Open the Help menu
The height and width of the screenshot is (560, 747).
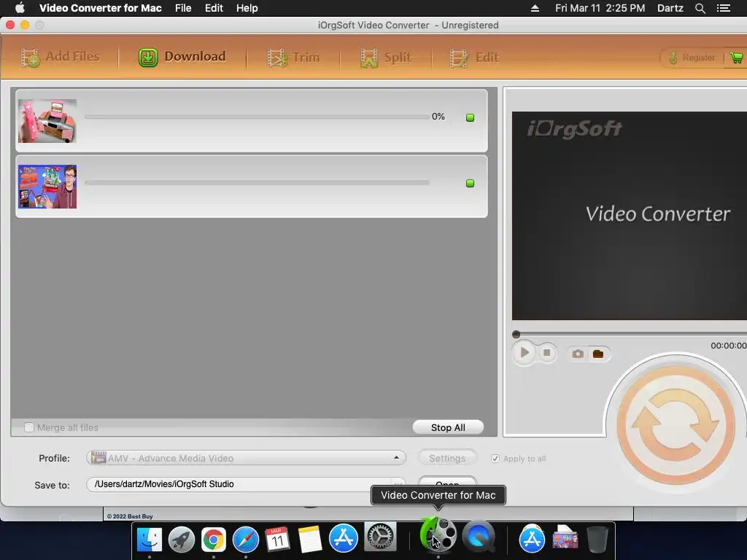click(x=247, y=8)
